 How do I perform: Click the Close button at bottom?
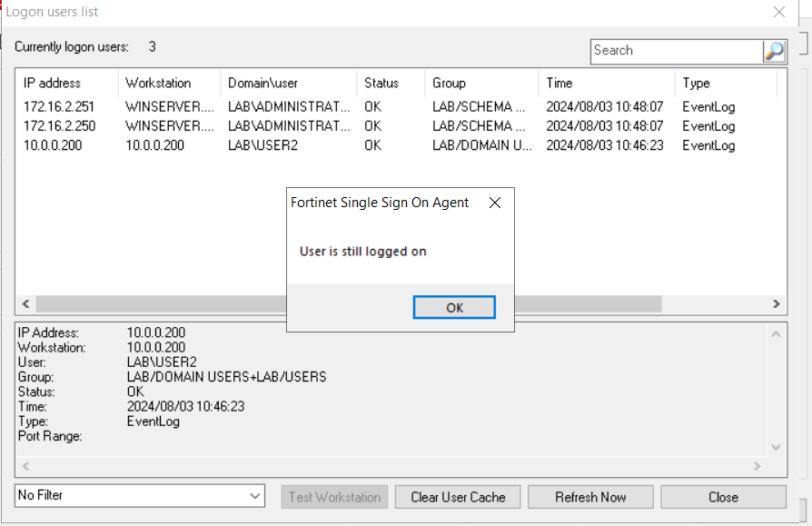(724, 497)
